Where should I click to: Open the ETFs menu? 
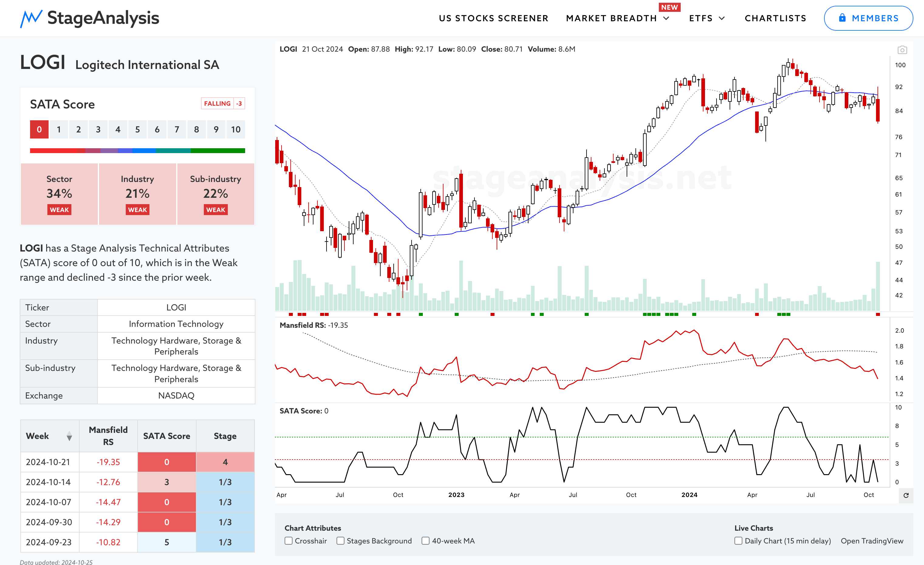(x=701, y=18)
